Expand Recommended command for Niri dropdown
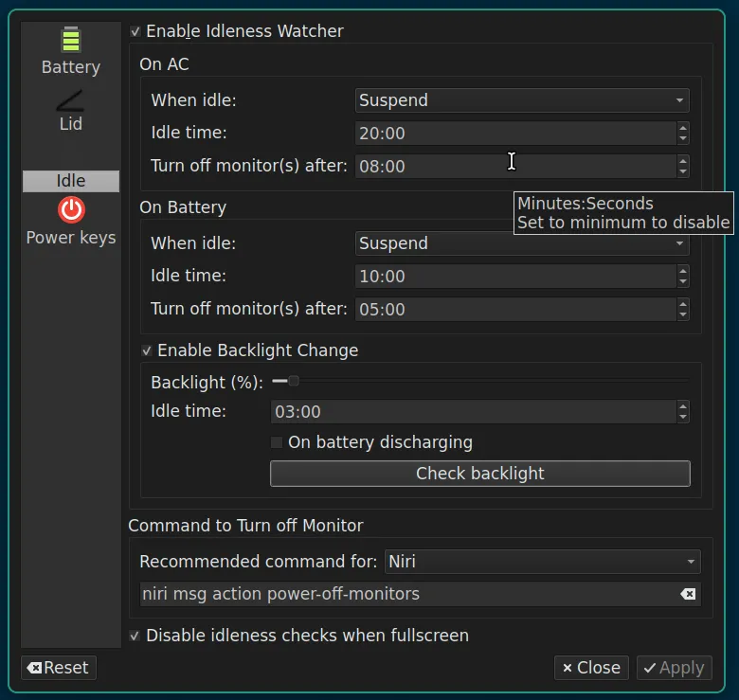Screen dimensions: 739x700 542,562
